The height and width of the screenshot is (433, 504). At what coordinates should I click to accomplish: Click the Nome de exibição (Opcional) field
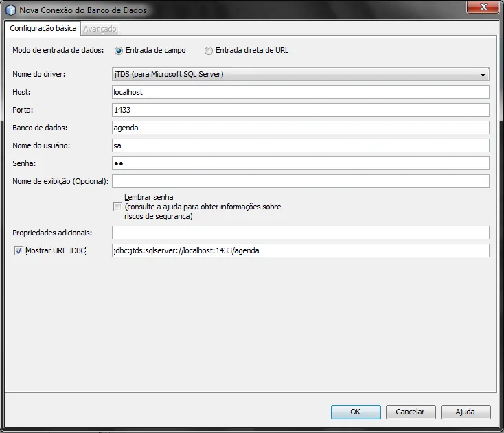(301, 181)
